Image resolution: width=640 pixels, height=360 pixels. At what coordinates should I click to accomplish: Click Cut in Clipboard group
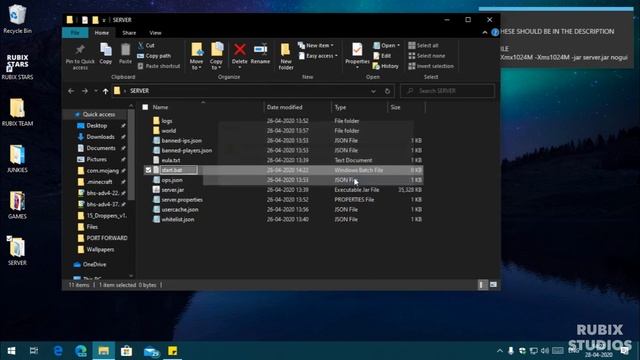pos(146,45)
